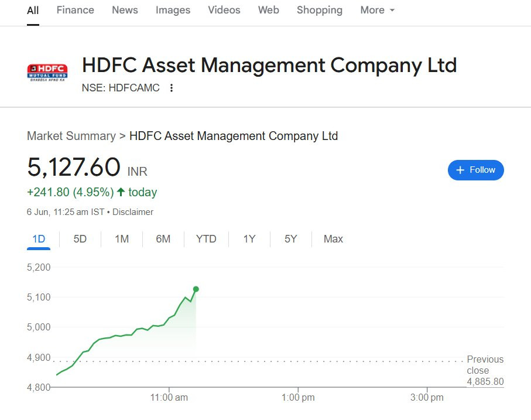Switch to the All search tab
The image size is (531, 420).
33,10
